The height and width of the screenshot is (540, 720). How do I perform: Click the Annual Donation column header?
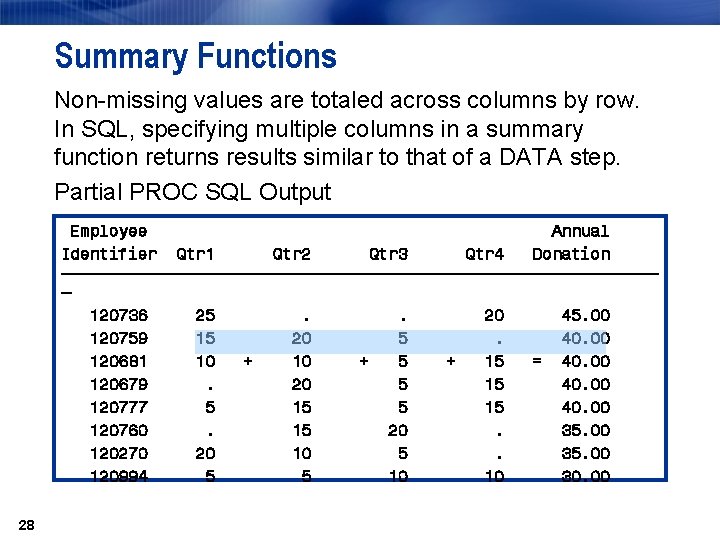point(571,242)
